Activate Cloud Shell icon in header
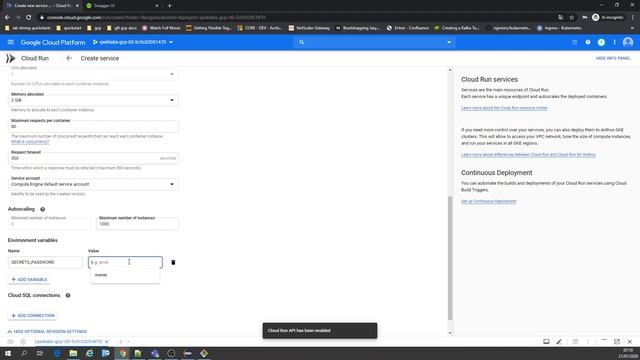 click(x=574, y=42)
